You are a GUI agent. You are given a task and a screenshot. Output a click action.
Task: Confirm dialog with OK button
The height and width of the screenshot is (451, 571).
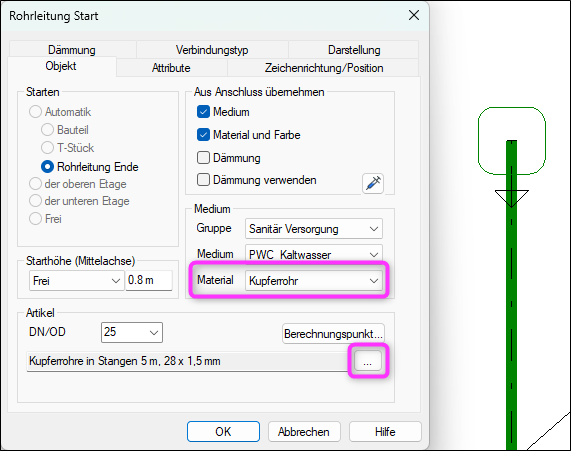[223, 432]
